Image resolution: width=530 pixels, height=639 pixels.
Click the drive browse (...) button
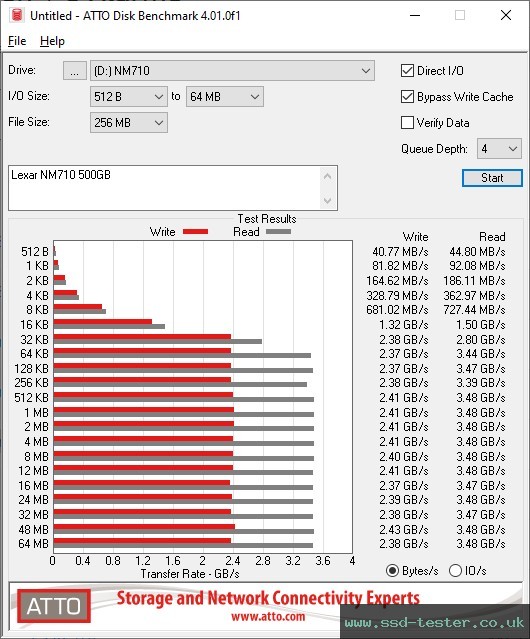point(75,71)
